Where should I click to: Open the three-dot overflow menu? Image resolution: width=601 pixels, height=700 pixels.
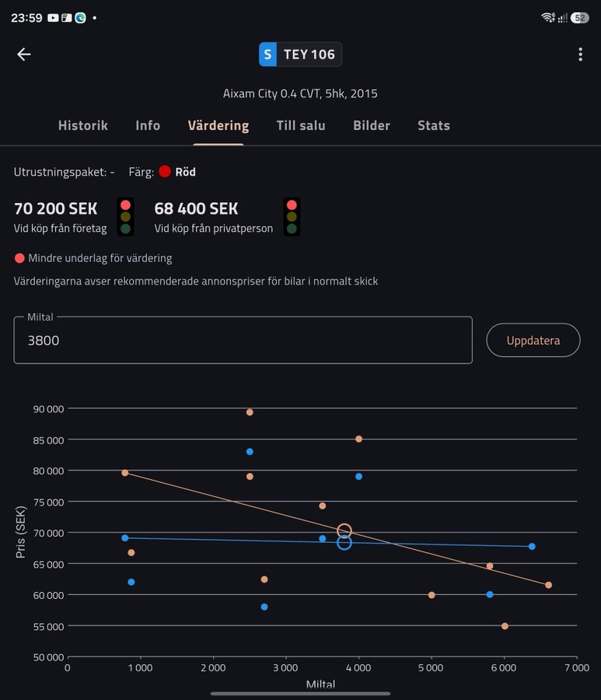click(x=580, y=54)
